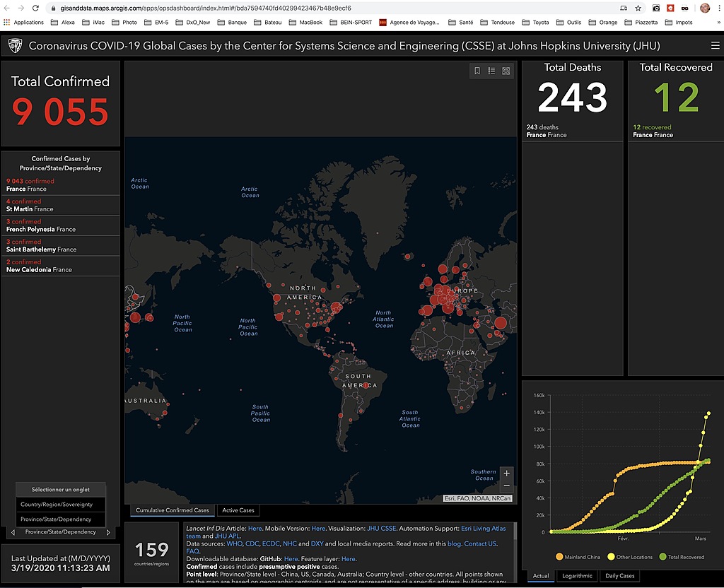Show more bookmarks chevron
Image resolution: width=724 pixels, height=588 pixels.
pos(718,22)
